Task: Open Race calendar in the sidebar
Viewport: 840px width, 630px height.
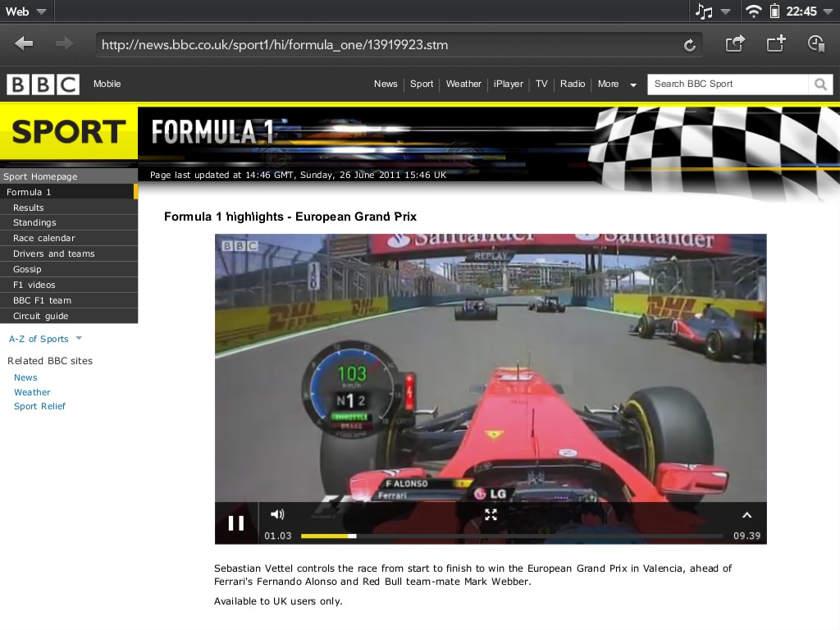Action: pos(69,238)
